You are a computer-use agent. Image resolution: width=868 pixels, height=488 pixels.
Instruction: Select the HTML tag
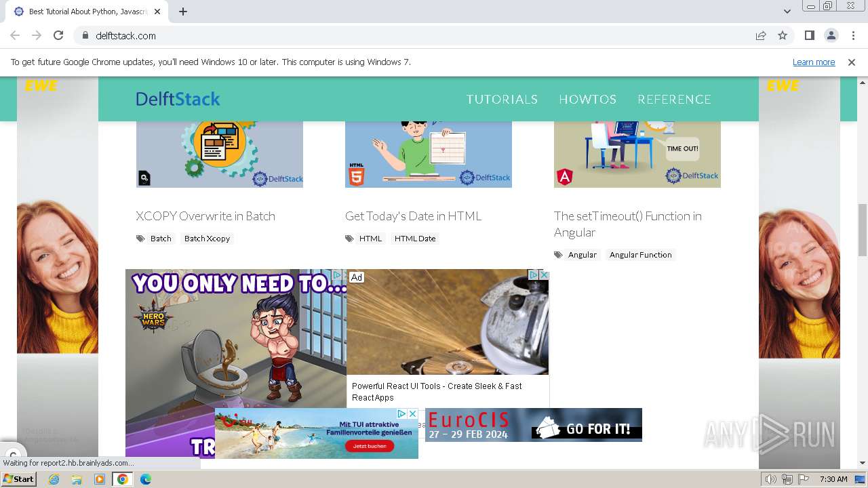click(x=370, y=239)
